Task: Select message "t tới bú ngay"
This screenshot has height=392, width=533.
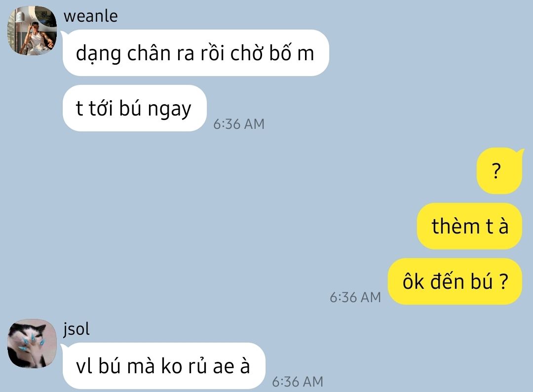Action: (134, 108)
